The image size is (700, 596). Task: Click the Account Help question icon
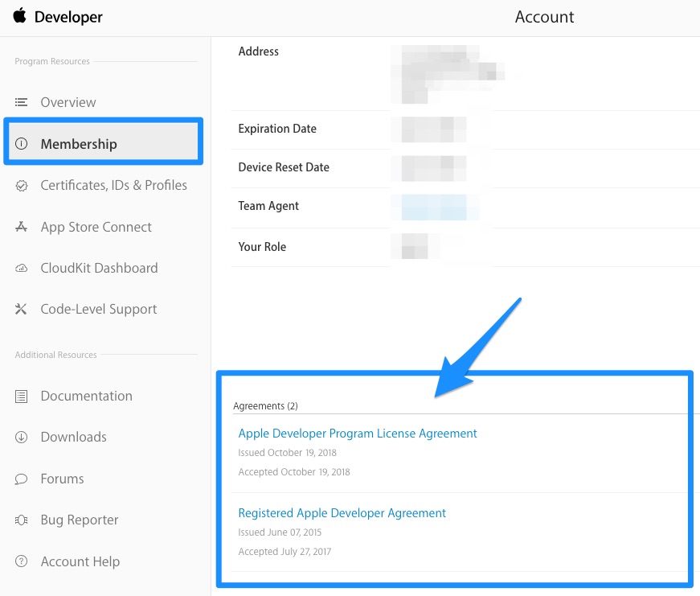pos(21,561)
